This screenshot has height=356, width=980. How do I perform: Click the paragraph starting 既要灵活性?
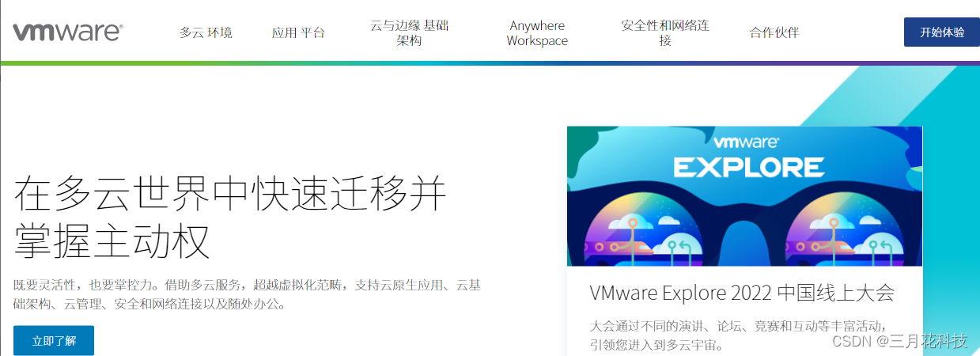(x=247, y=294)
